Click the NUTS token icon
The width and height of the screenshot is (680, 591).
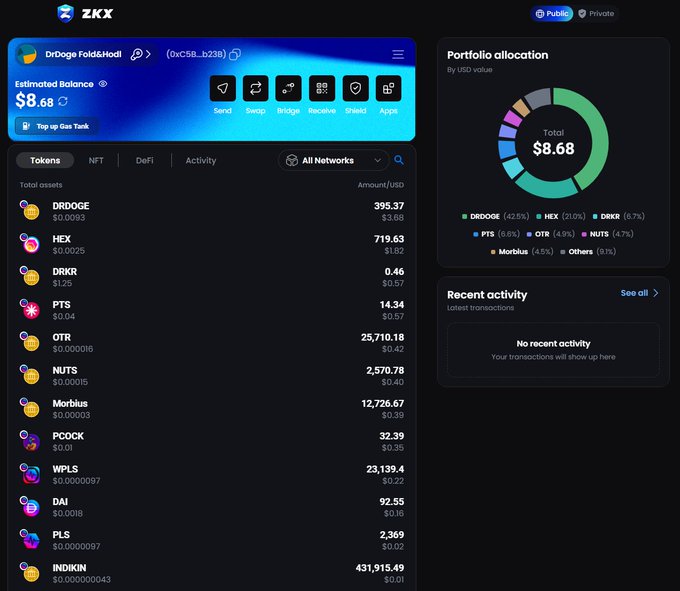click(x=30, y=375)
